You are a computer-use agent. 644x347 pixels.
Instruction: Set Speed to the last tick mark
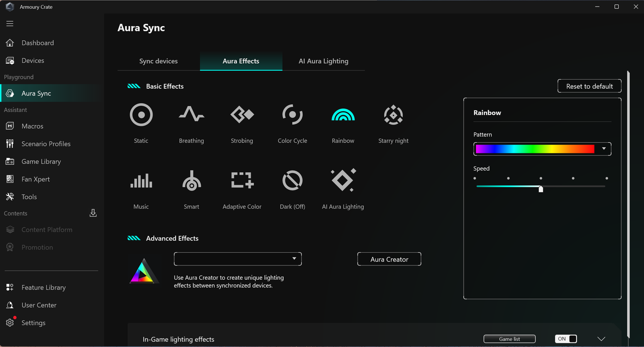click(x=607, y=178)
